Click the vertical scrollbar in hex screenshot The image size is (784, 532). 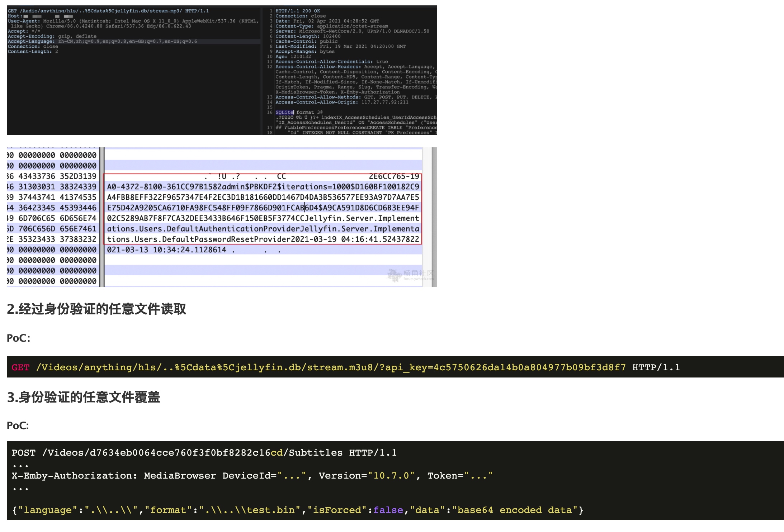434,217
